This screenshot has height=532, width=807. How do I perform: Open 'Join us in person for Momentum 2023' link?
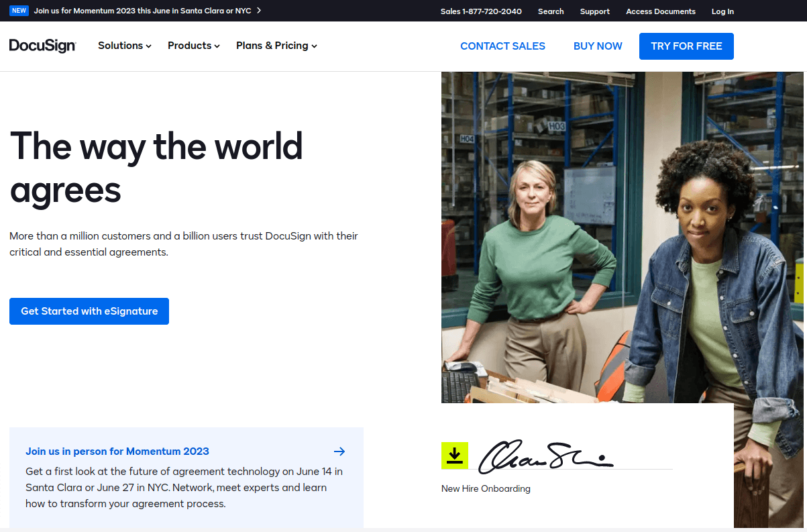[x=117, y=451]
